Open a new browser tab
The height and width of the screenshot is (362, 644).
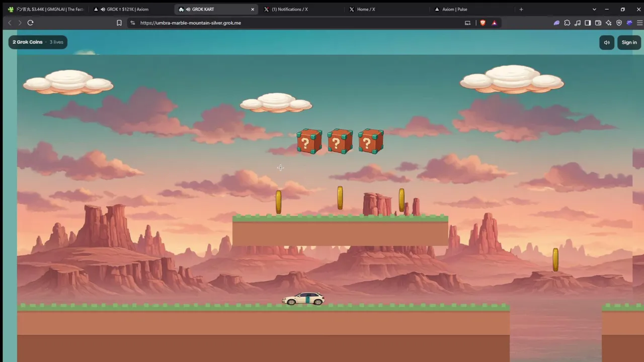(521, 9)
